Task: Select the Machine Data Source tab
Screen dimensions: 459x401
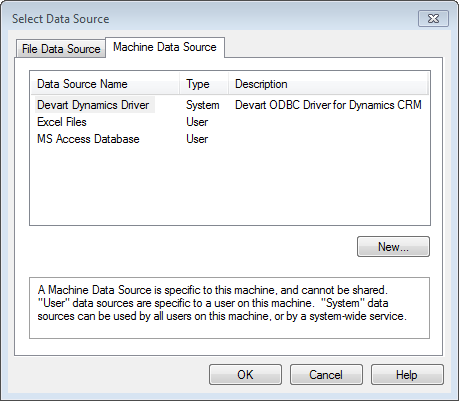Action: (x=165, y=47)
